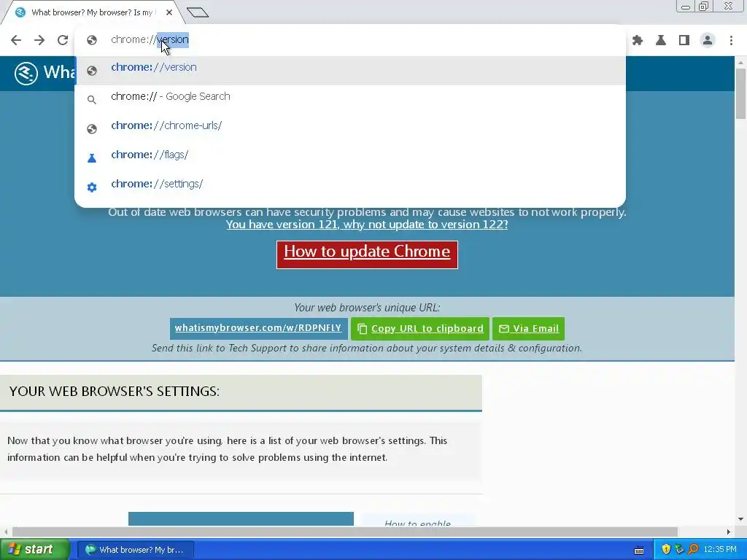Viewport: 747px width, 560px height.
Task: Click the magnifier icon beside Google Search suggestion
Action: [92, 99]
